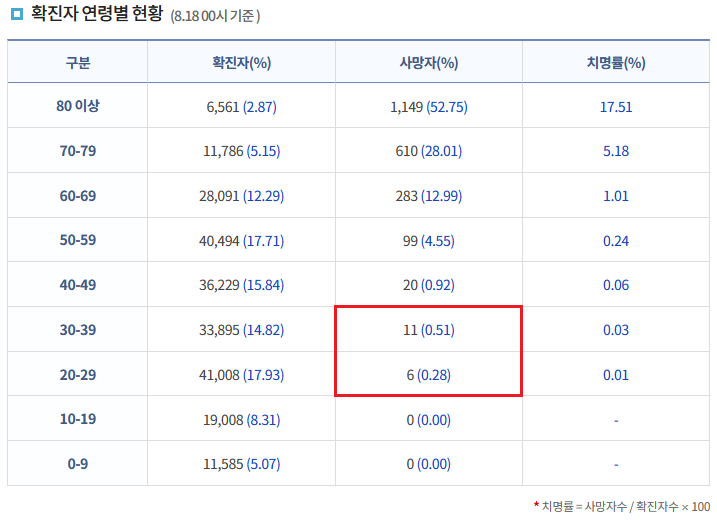This screenshot has height=520, width=717.
Task: Click fatality rate value '1.01'
Action: [616, 196]
